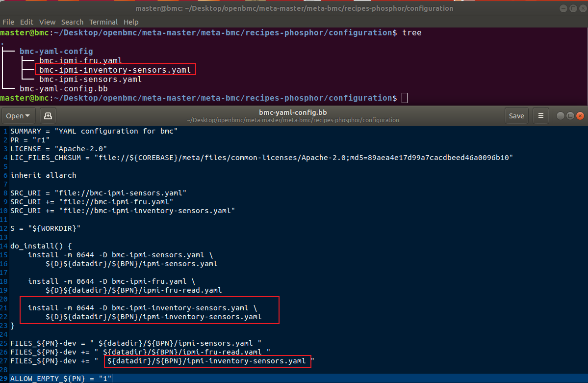Open the Search menu in the terminal

coord(72,22)
